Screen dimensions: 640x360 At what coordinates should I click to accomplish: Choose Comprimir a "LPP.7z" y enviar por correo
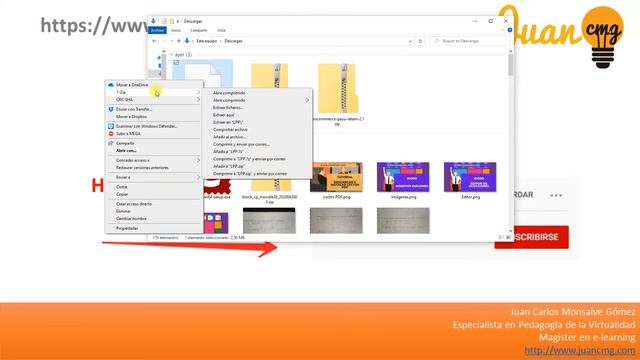click(249, 159)
